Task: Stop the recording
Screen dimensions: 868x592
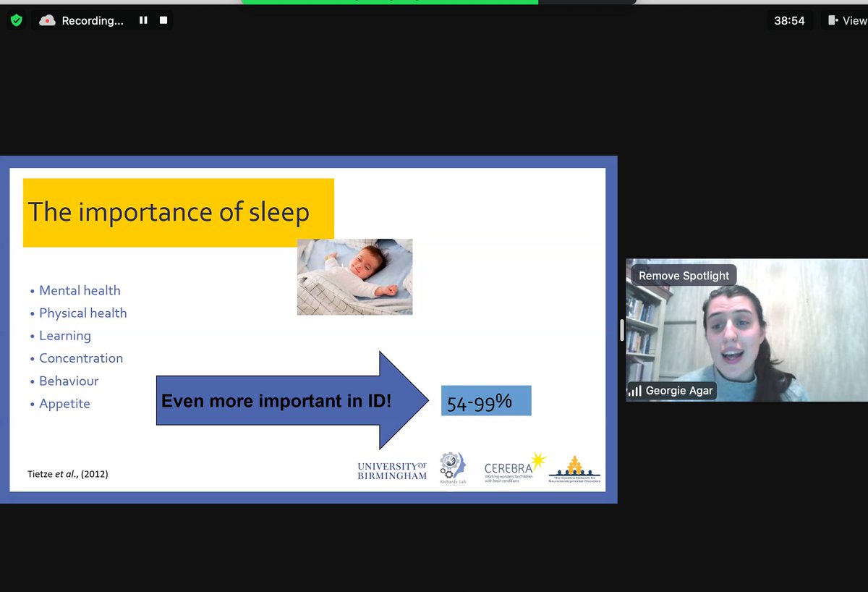Action: (x=163, y=20)
